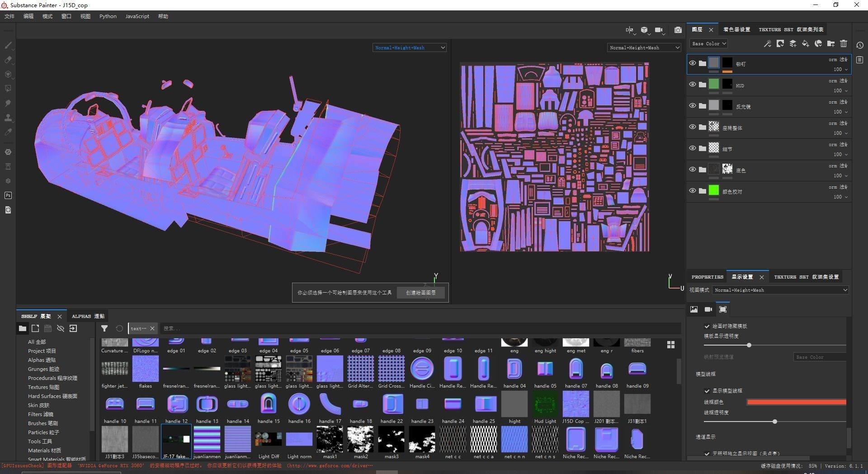The image size is (868, 474).
Task: Select the Paint brush tool
Action: (x=8, y=45)
